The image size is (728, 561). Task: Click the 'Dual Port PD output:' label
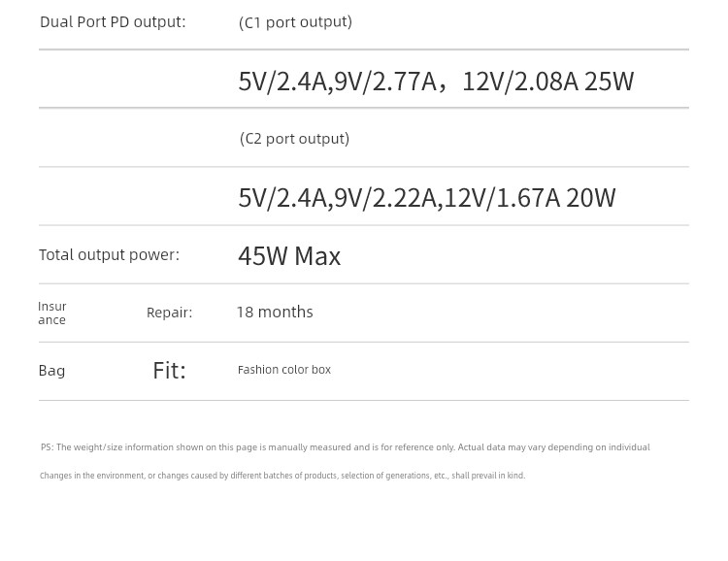(x=113, y=22)
